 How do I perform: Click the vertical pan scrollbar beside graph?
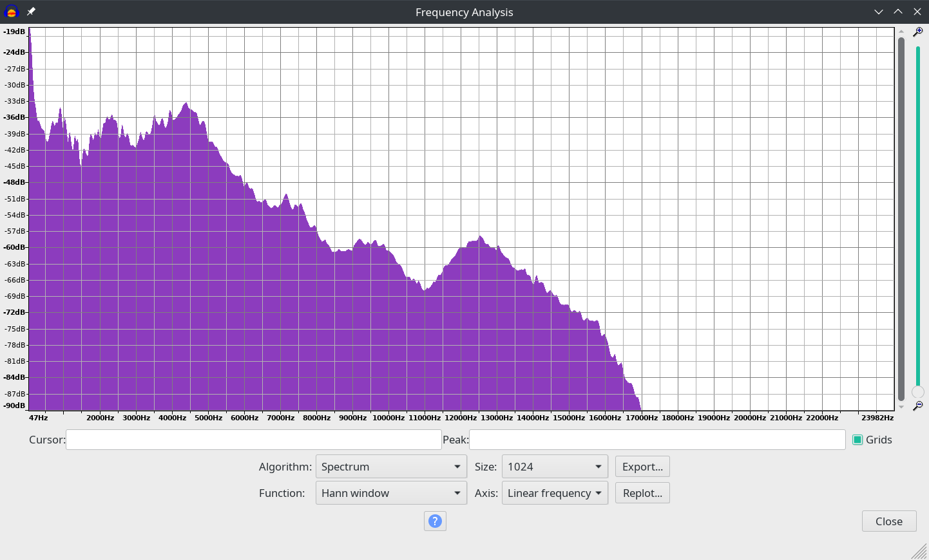pos(901,219)
